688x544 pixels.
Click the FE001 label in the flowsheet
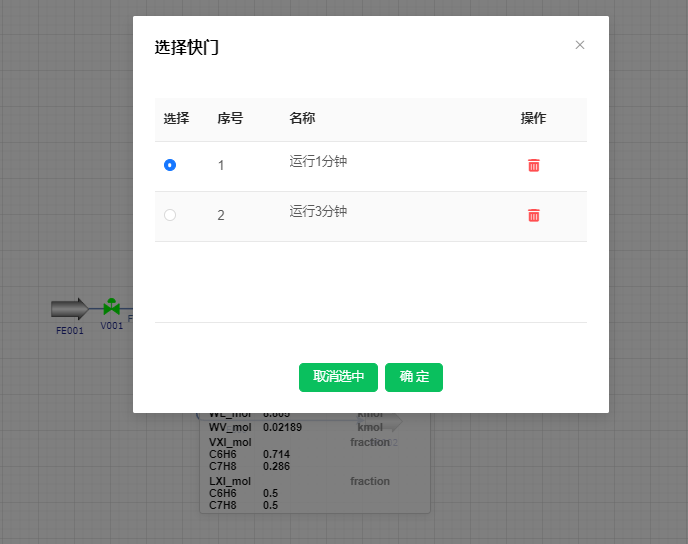(70, 331)
